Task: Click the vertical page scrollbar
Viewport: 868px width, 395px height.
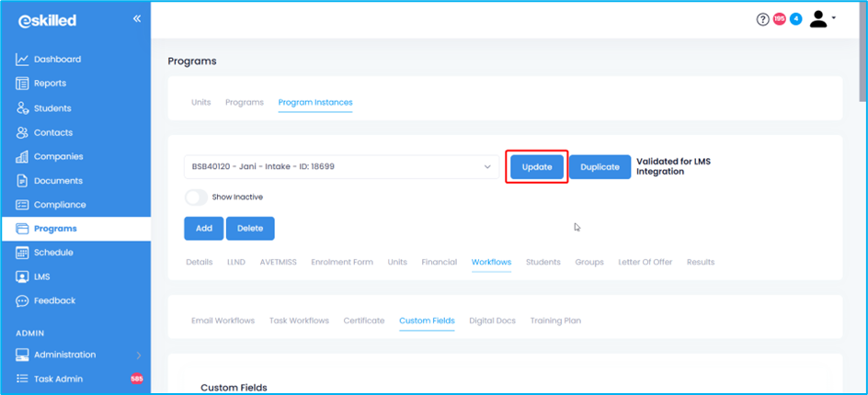Action: (x=862, y=55)
